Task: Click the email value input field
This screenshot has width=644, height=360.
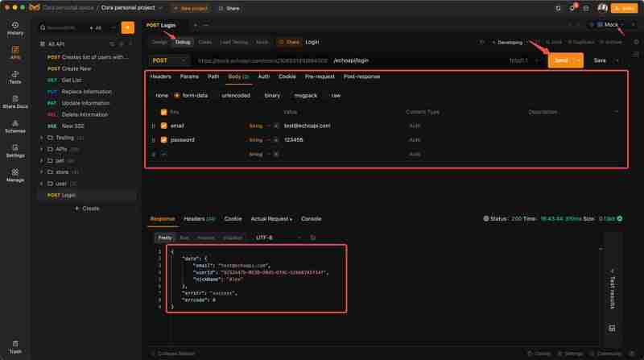Action: [338, 126]
